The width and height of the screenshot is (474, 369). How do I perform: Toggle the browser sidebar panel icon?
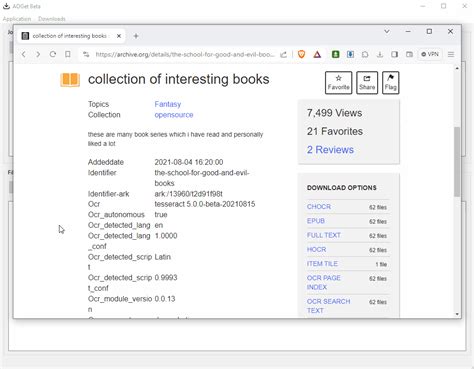[x=394, y=54]
